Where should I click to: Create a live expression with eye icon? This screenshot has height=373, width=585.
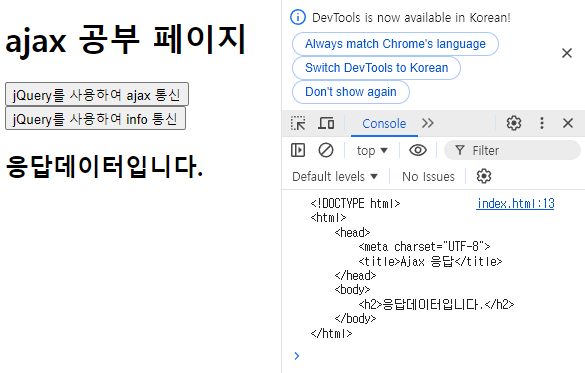(x=418, y=150)
